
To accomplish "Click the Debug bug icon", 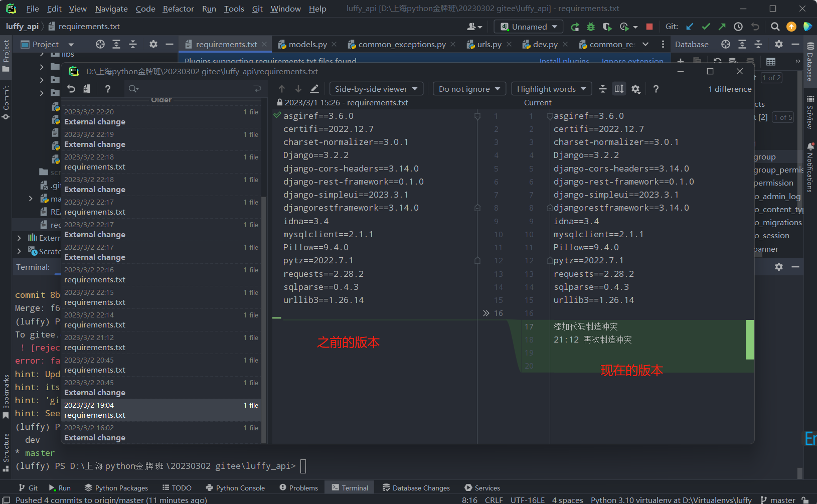I will coord(591,27).
